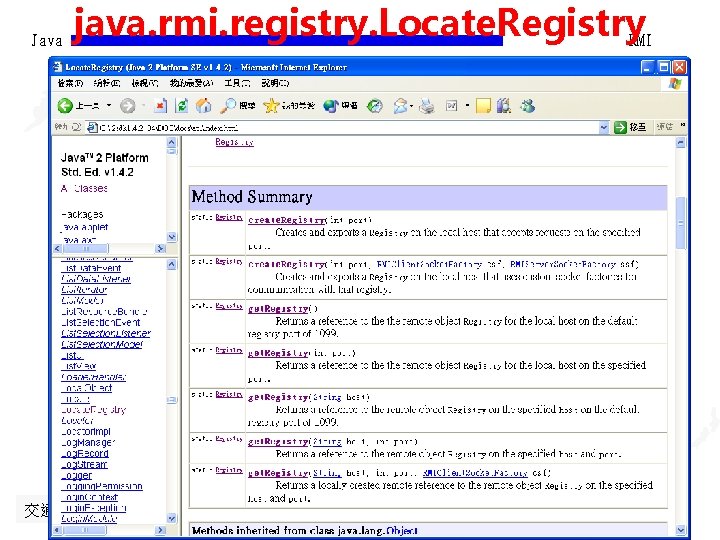Image resolution: width=720 pixels, height=540 pixels.
Task: Expand the address bar dropdown
Action: click(x=604, y=128)
